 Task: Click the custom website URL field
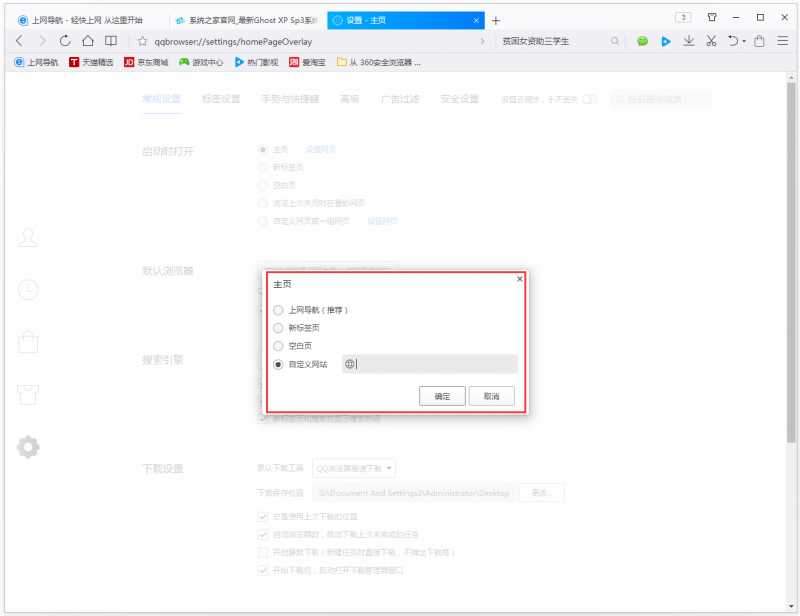(435, 364)
